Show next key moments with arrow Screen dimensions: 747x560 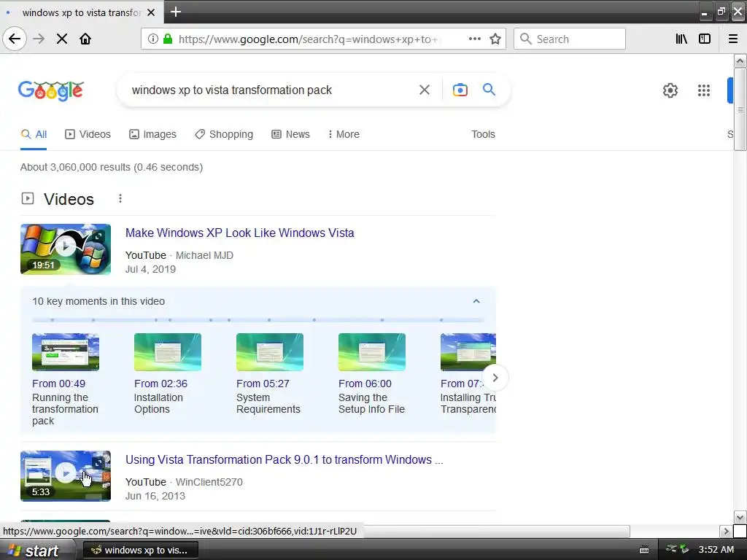tap(495, 378)
